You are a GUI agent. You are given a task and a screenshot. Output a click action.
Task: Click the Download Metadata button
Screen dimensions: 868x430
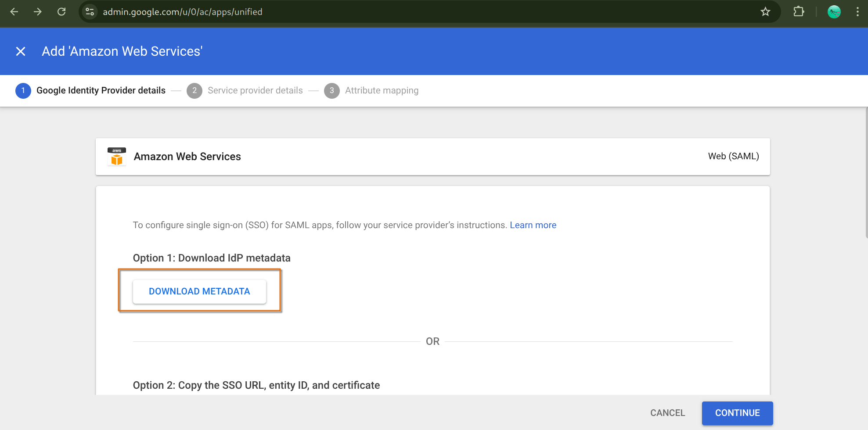pyautogui.click(x=199, y=291)
